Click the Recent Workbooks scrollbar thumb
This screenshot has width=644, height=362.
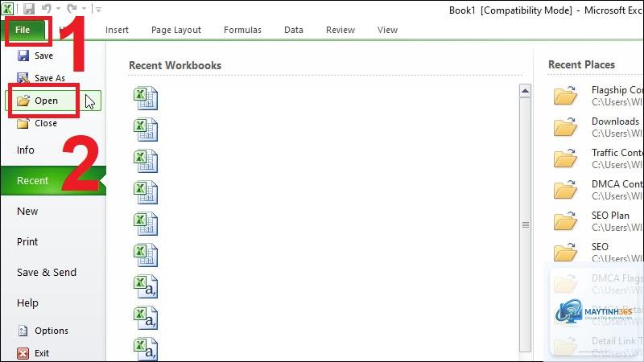[526, 224]
